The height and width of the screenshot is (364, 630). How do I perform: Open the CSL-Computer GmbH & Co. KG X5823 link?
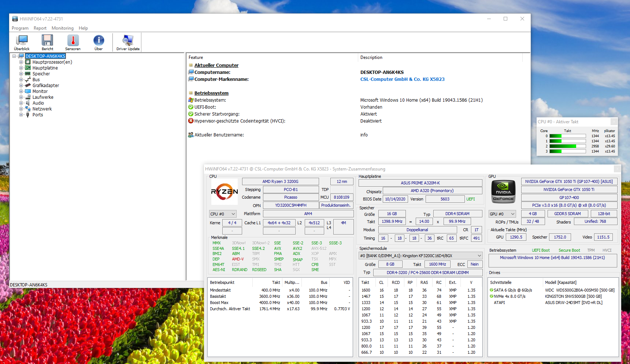[x=402, y=79]
